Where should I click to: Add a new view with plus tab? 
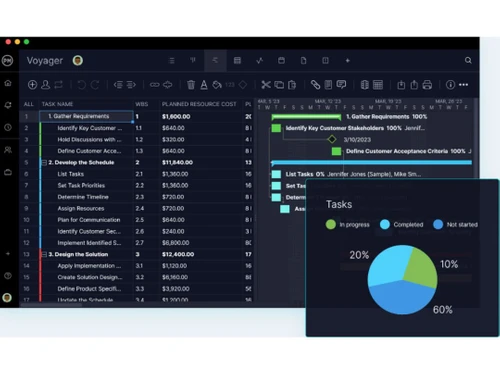(348, 60)
